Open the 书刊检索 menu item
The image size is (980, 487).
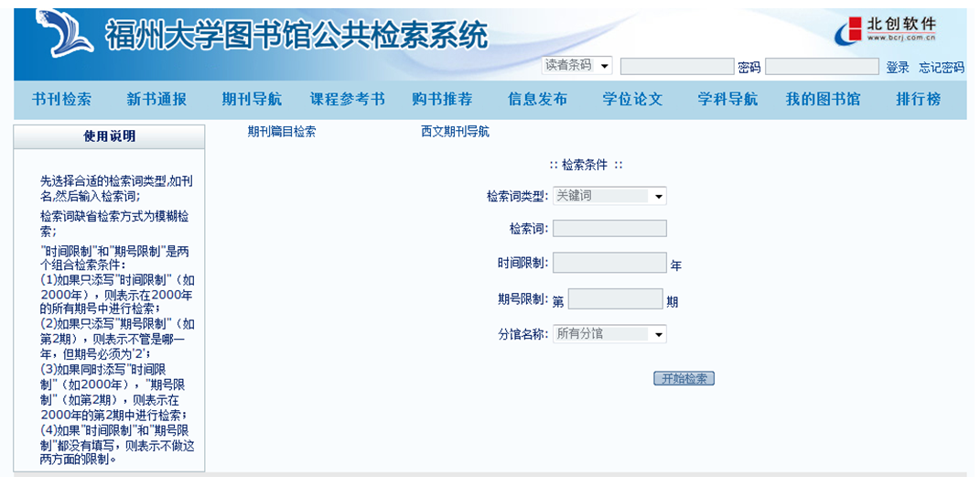click(61, 100)
